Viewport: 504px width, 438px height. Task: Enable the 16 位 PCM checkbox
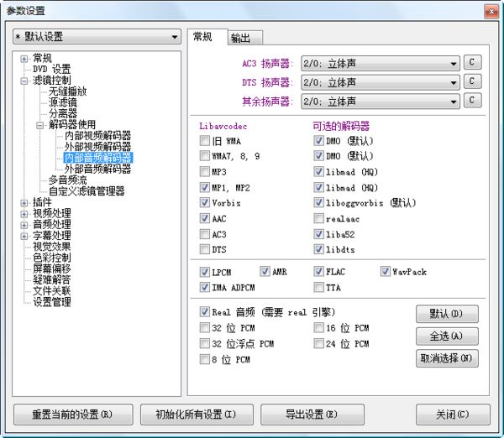point(318,328)
